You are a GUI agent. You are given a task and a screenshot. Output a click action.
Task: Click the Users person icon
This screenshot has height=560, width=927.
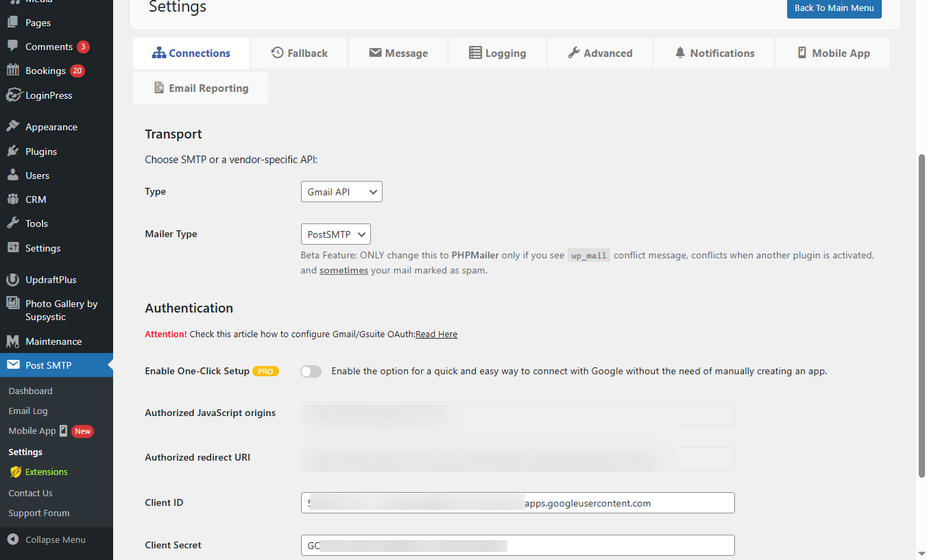(13, 175)
